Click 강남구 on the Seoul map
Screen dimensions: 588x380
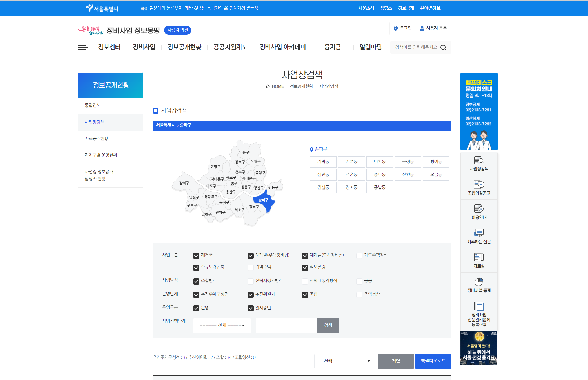click(x=254, y=207)
